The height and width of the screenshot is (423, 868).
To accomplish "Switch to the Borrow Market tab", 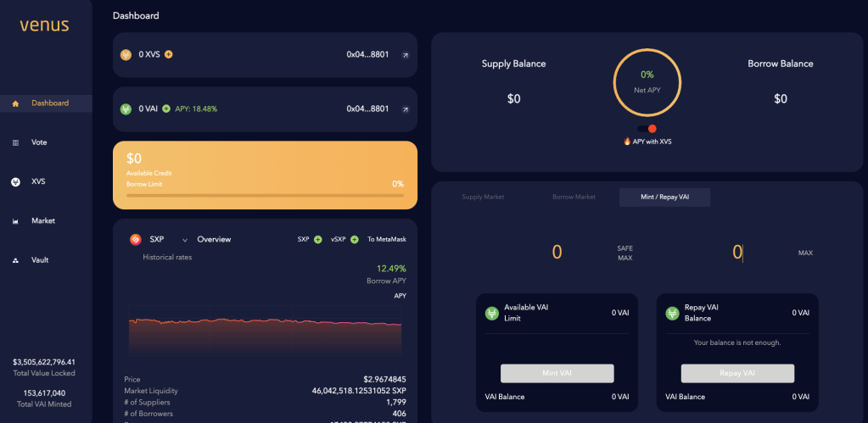I will point(574,197).
